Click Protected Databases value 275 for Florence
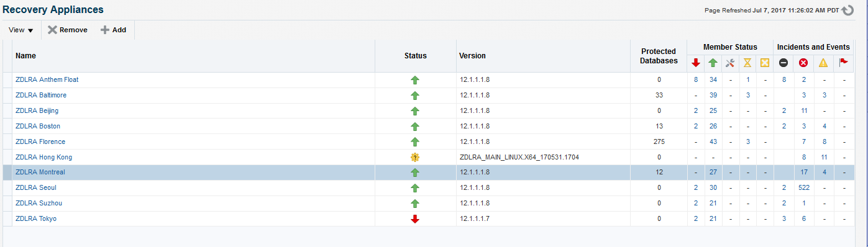Viewport: 868px width, 247px height. [659, 141]
